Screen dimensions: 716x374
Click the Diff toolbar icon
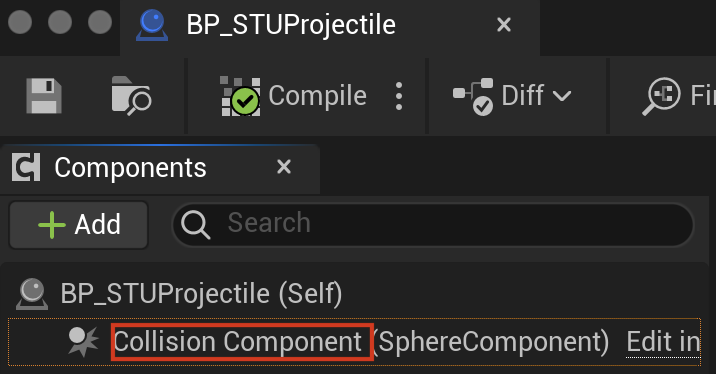click(x=473, y=96)
